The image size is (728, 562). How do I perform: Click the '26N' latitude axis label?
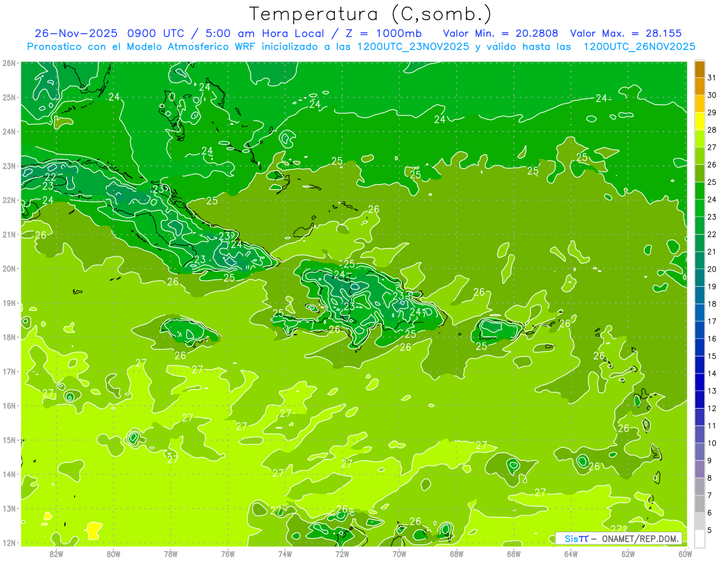click(9, 63)
